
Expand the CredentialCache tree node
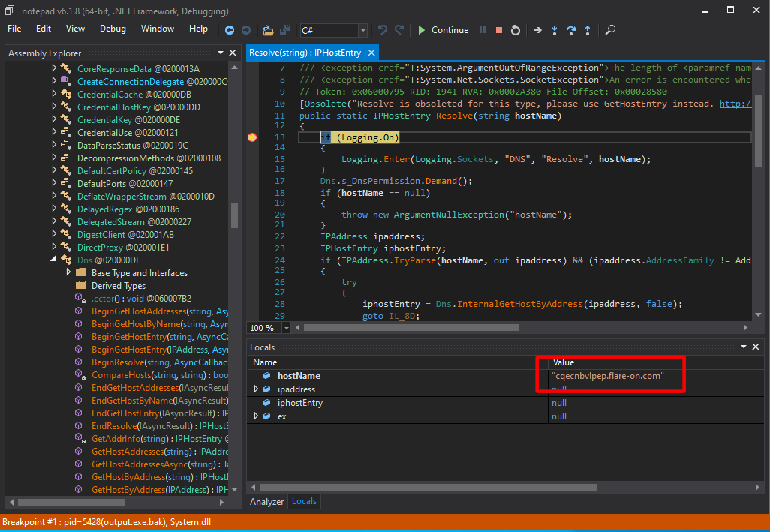click(54, 95)
